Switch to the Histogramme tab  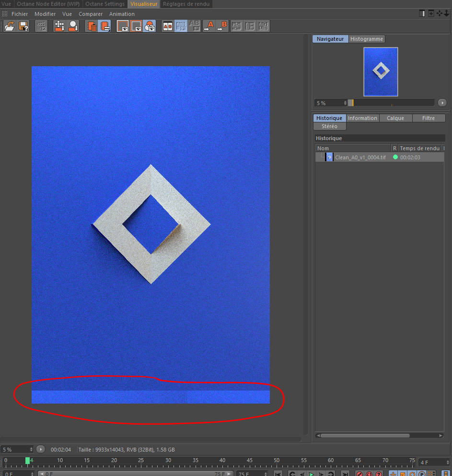[x=367, y=39]
